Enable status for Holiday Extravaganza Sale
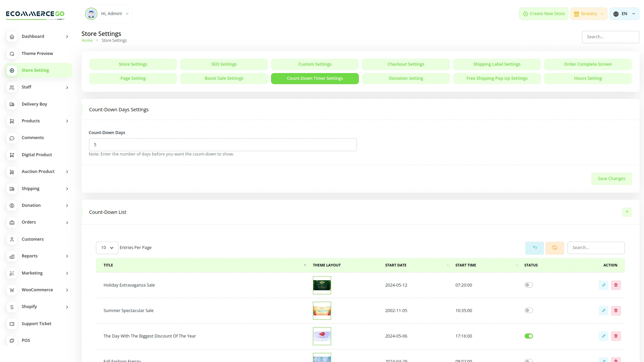Image resolution: width=644 pixels, height=362 pixels. coord(528,285)
